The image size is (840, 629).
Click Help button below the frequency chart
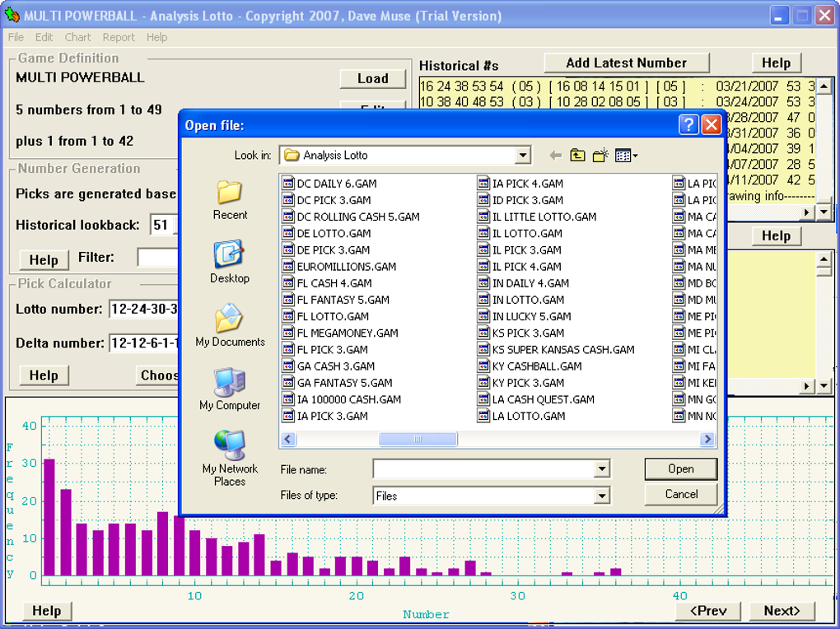pos(47,611)
